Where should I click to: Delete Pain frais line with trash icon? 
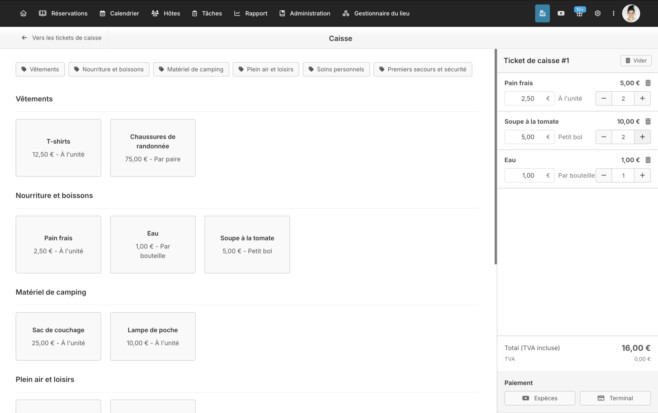(x=648, y=83)
